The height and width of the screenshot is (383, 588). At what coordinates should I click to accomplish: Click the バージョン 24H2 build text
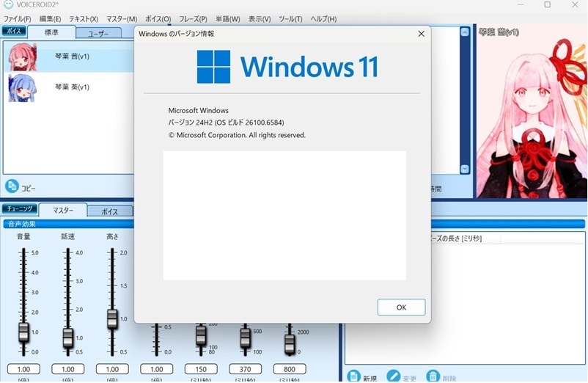(x=226, y=123)
